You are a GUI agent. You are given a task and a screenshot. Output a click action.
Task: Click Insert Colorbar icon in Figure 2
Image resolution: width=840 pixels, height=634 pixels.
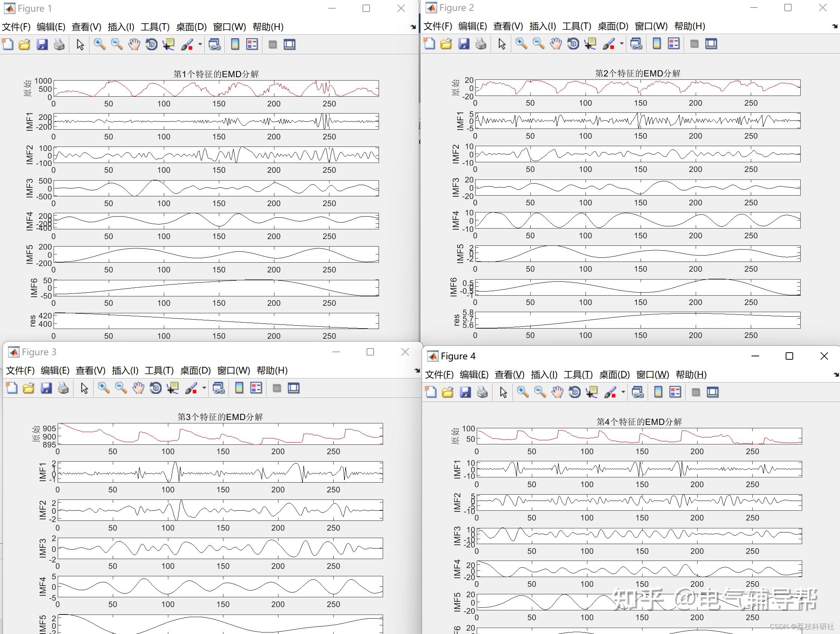(657, 44)
